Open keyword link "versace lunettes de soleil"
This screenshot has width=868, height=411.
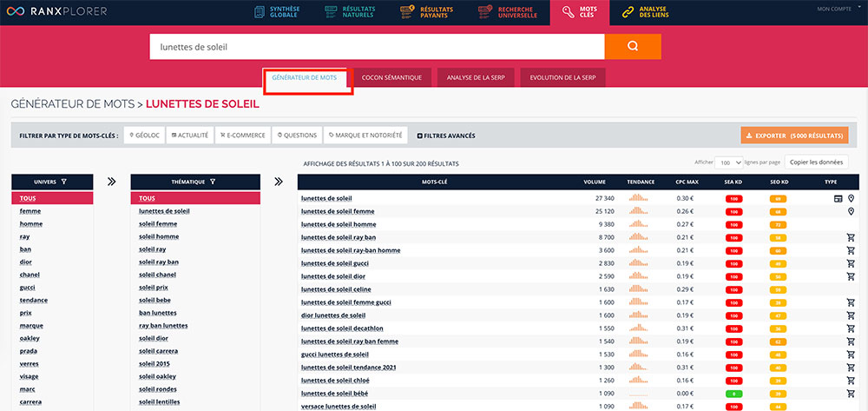(x=339, y=407)
